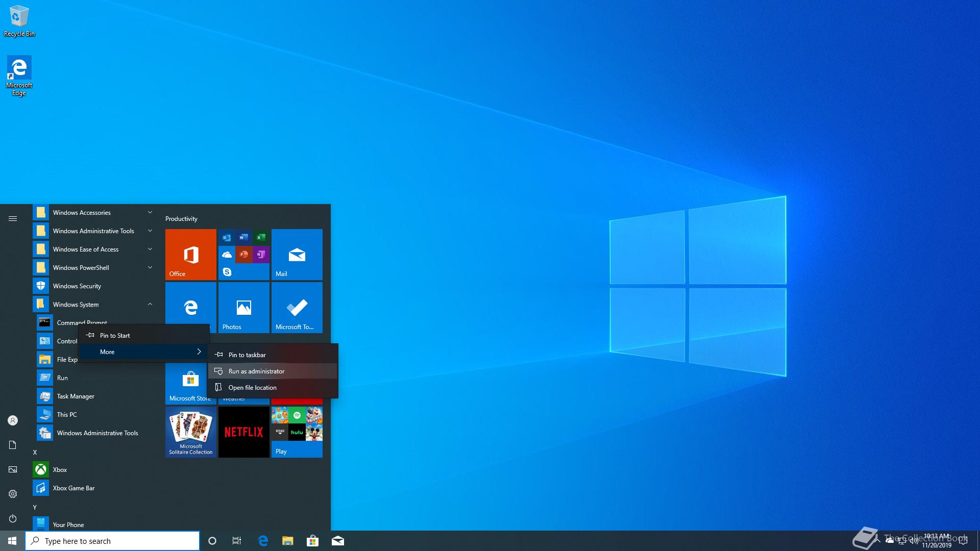Open Your Phone from app list

click(94, 524)
